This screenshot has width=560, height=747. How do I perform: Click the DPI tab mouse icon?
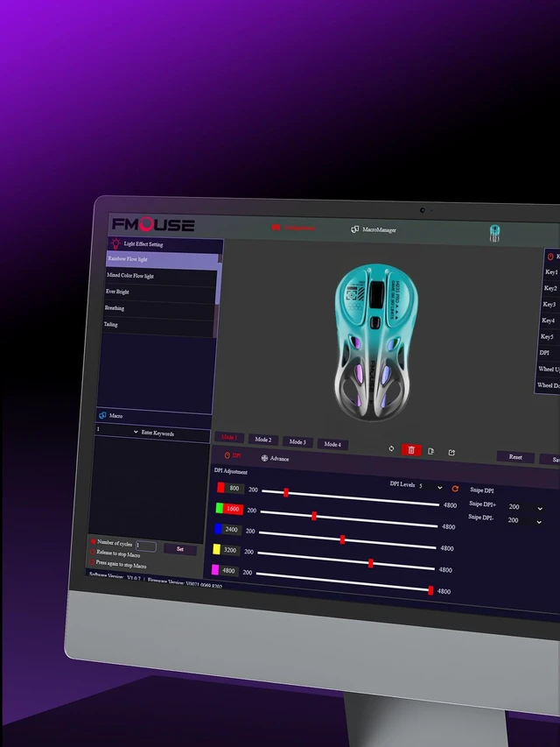pyautogui.click(x=227, y=455)
